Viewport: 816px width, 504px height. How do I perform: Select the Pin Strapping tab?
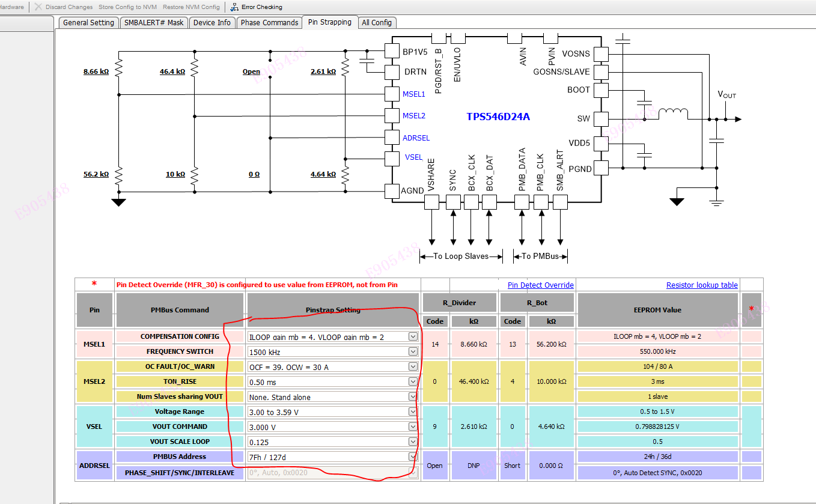click(x=330, y=22)
